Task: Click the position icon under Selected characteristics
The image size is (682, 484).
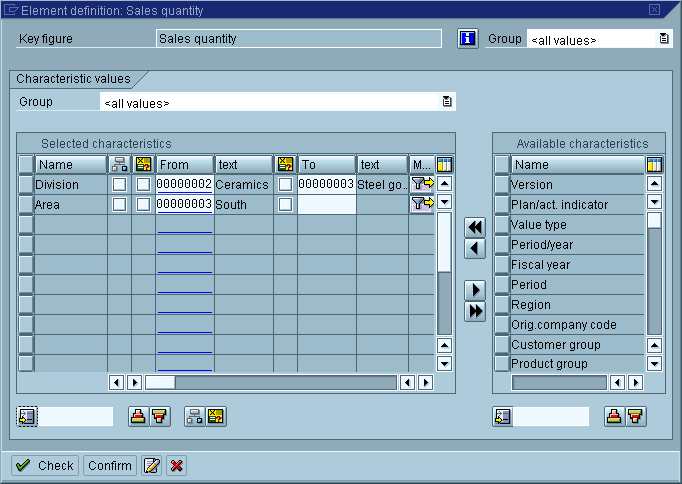Action: [x=27, y=417]
